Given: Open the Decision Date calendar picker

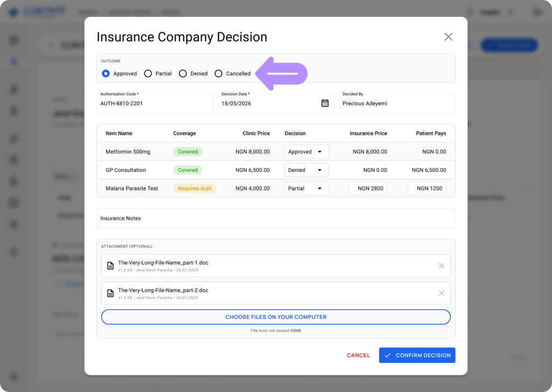Looking at the screenshot, I should (325, 103).
